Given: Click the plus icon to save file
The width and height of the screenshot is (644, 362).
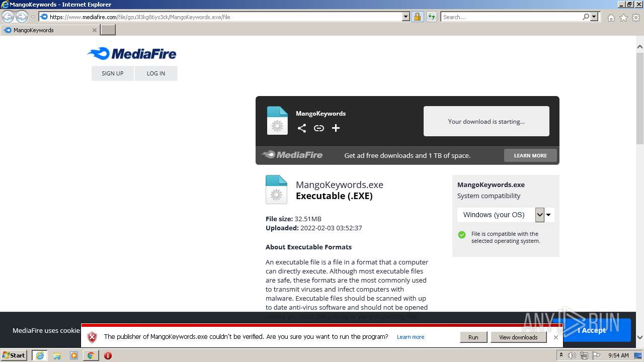Looking at the screenshot, I should tap(336, 128).
